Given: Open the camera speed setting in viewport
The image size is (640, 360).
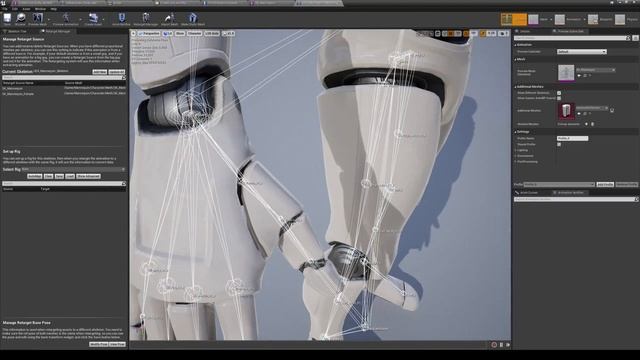Looking at the screenshot, I should pos(504,33).
